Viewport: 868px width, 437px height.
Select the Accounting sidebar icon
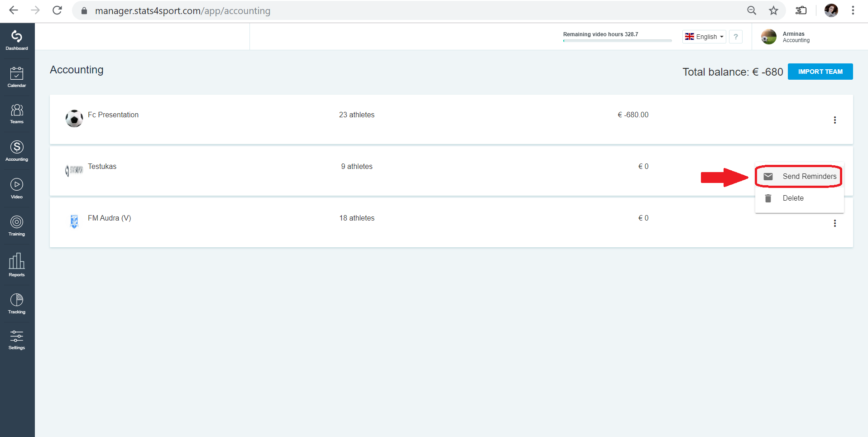tap(17, 151)
